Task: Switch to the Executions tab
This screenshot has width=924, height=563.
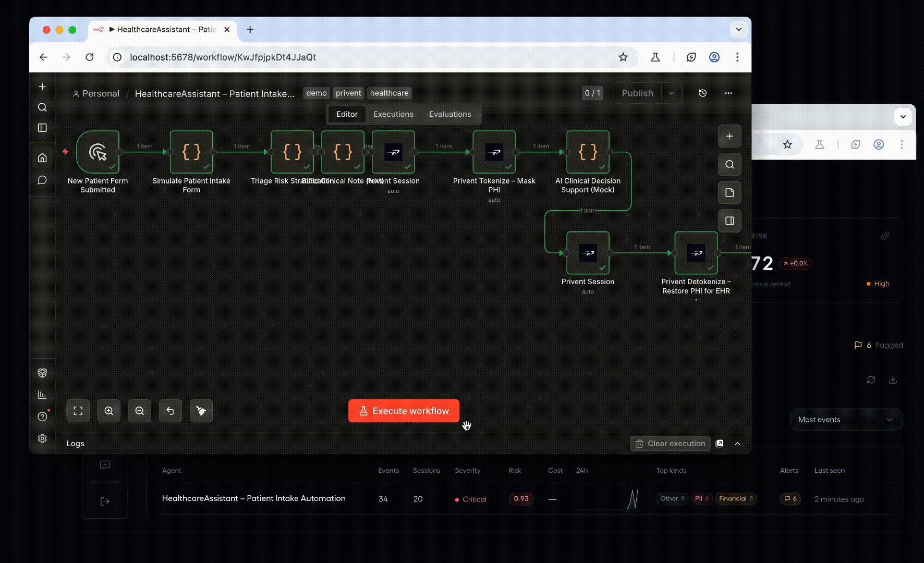Action: click(393, 114)
